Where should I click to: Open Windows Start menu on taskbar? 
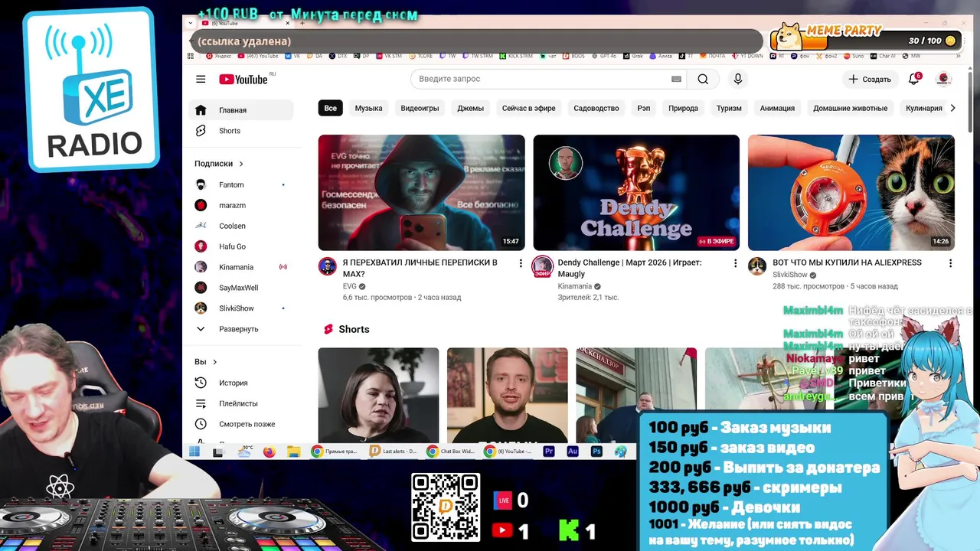tap(194, 452)
